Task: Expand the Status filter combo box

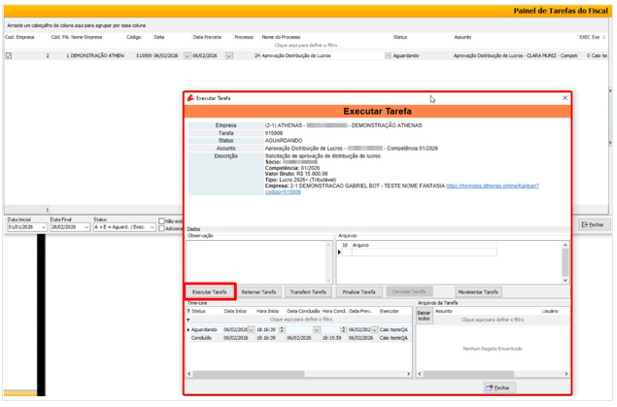Action: pos(151,227)
